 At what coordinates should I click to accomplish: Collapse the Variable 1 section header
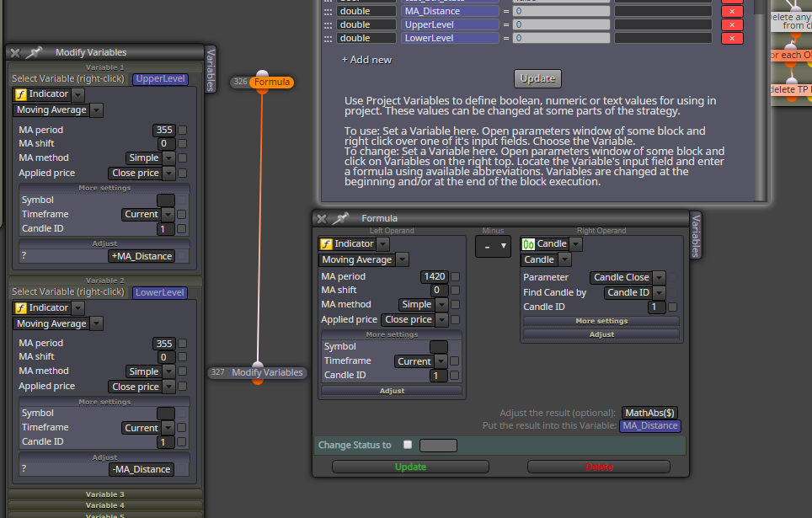coord(105,67)
